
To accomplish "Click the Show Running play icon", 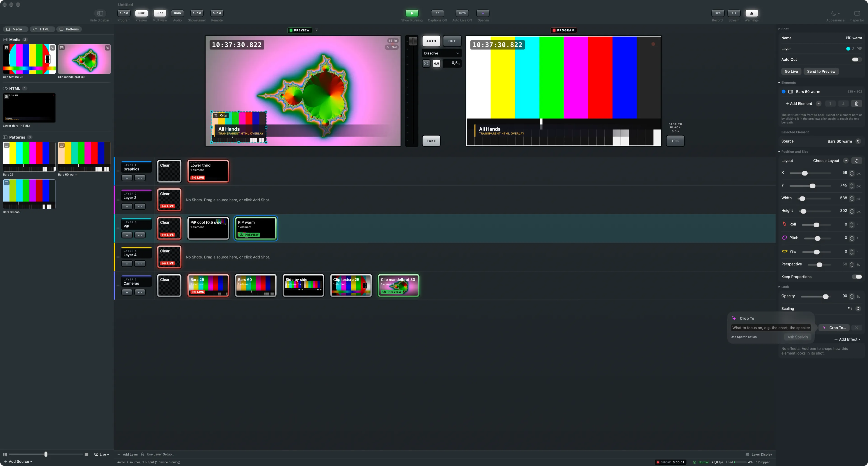I will point(412,13).
